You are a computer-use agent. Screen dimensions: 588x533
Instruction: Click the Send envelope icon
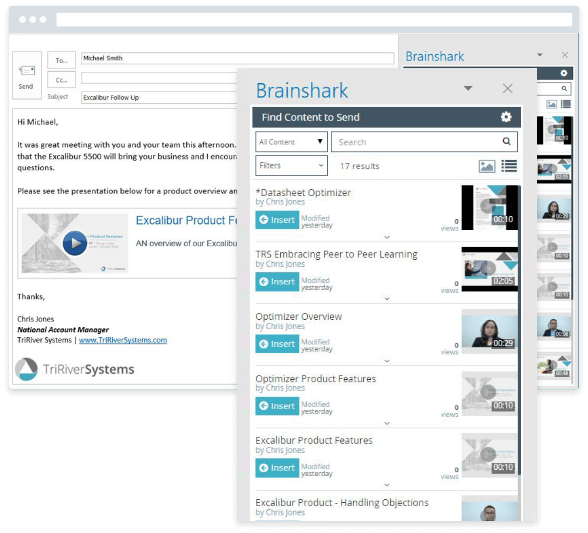[27, 71]
